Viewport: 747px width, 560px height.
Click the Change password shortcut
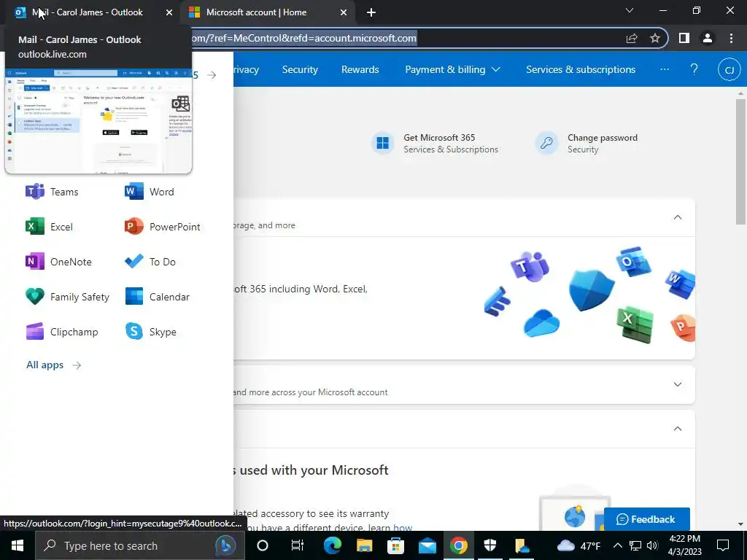point(587,143)
